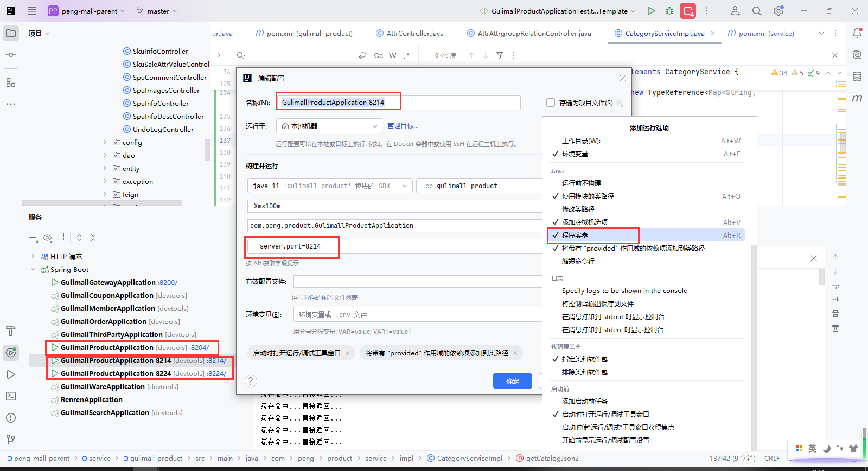Open the Run tool window icon
868x471 pixels.
click(11, 374)
